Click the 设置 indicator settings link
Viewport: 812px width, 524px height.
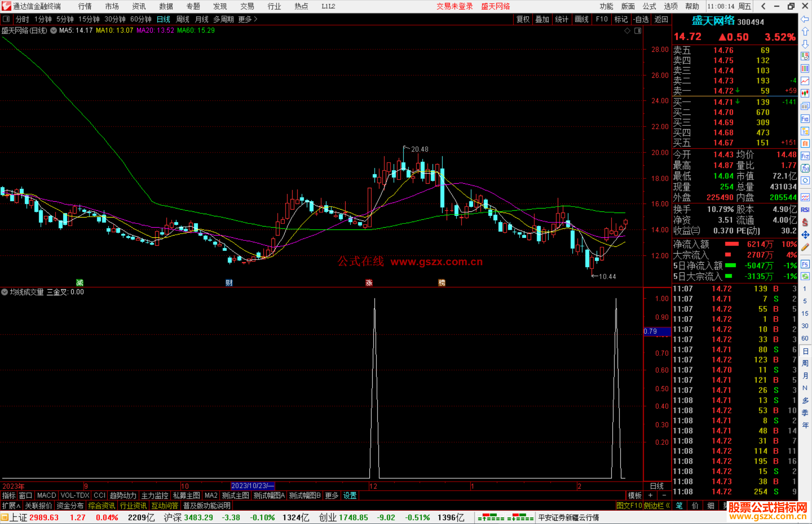pos(350,495)
